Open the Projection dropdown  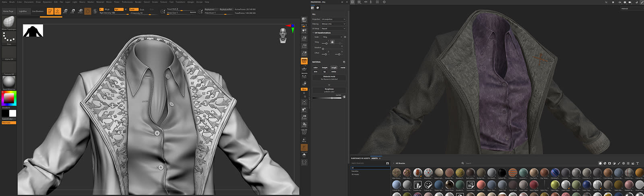333,19
